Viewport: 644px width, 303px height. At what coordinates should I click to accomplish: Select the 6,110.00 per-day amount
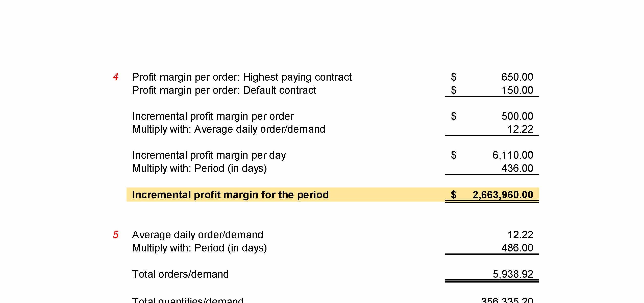point(512,155)
